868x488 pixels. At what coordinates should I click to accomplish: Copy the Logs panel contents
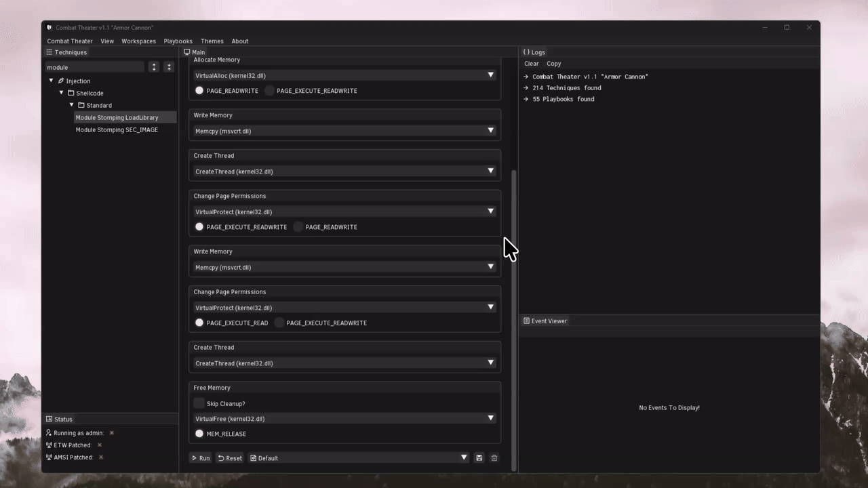pyautogui.click(x=554, y=64)
